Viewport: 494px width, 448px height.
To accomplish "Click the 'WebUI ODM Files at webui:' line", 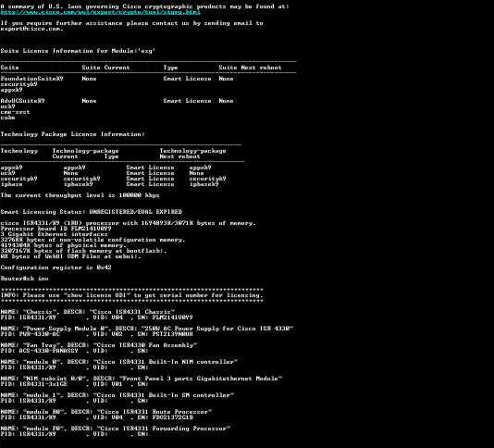I will (71, 256).
